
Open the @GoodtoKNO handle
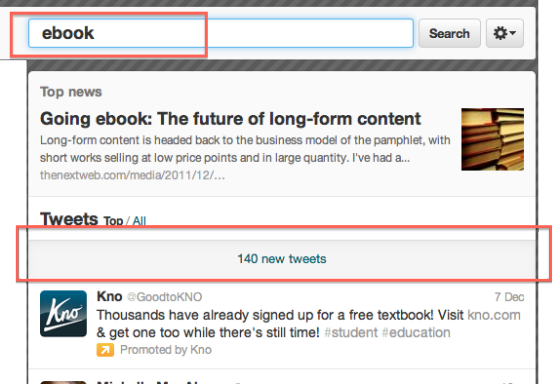(x=165, y=297)
